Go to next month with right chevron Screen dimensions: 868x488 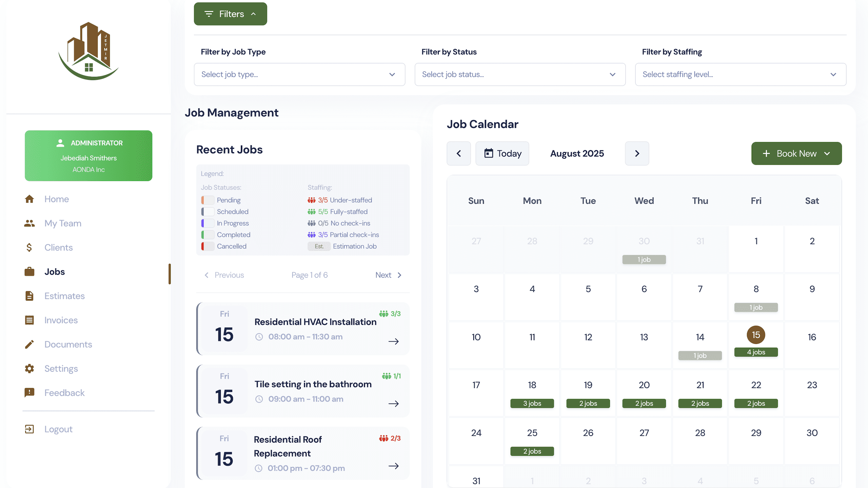pos(637,154)
